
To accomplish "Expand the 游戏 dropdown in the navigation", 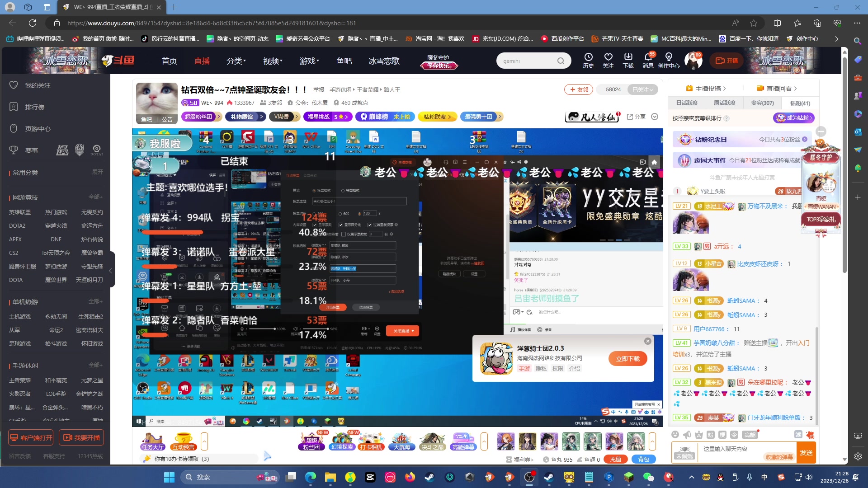I will (x=309, y=61).
